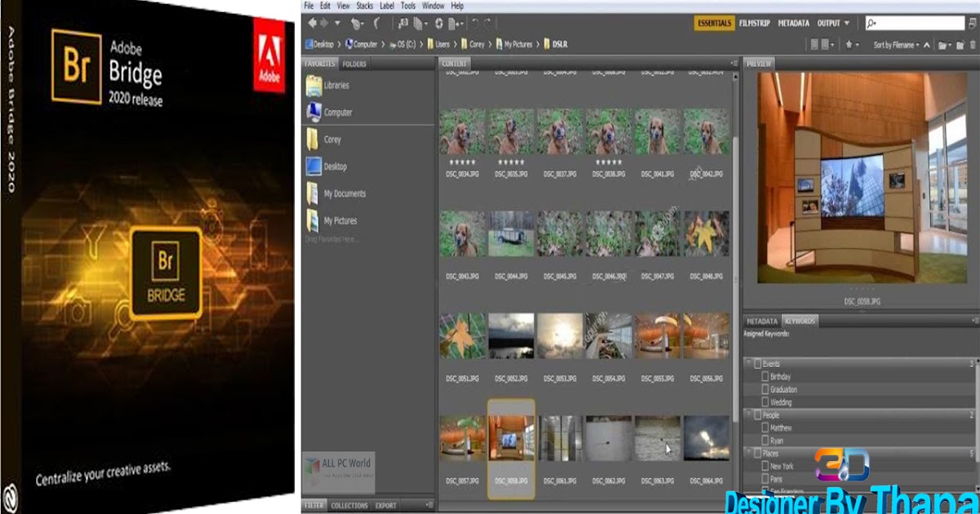Viewport: 980px width, 514px height.
Task: Delete item with the trash icon
Action: coord(973,45)
